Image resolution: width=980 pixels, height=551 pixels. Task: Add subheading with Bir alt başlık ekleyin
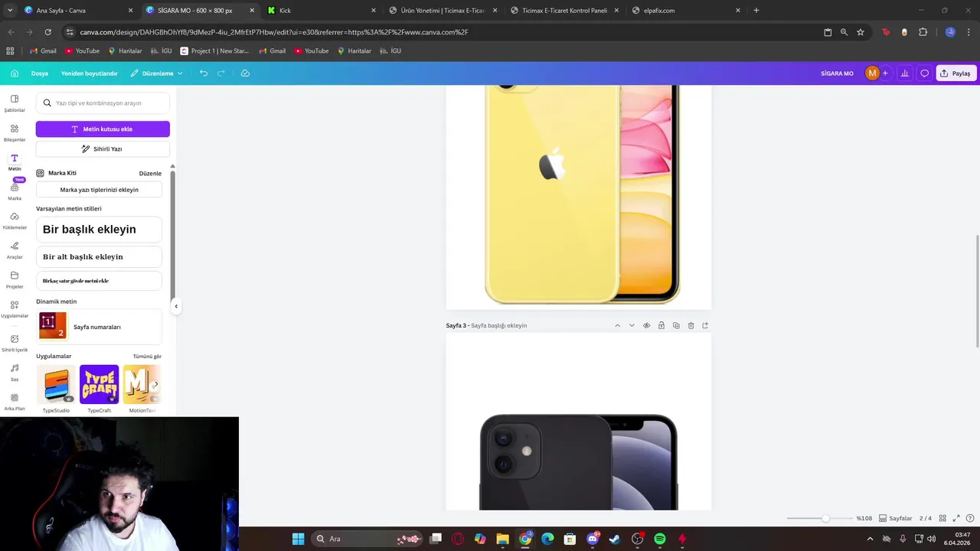[100, 257]
